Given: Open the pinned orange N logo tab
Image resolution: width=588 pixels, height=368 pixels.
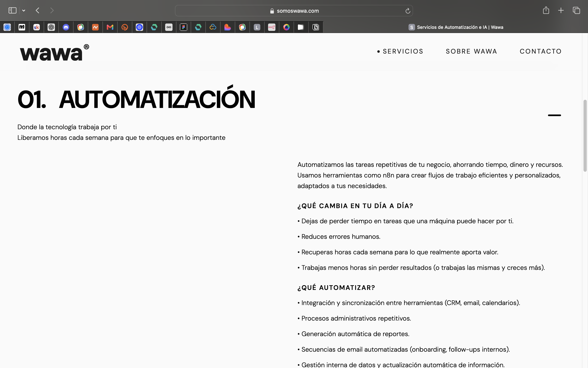Looking at the screenshot, I should pyautogui.click(x=95, y=27).
